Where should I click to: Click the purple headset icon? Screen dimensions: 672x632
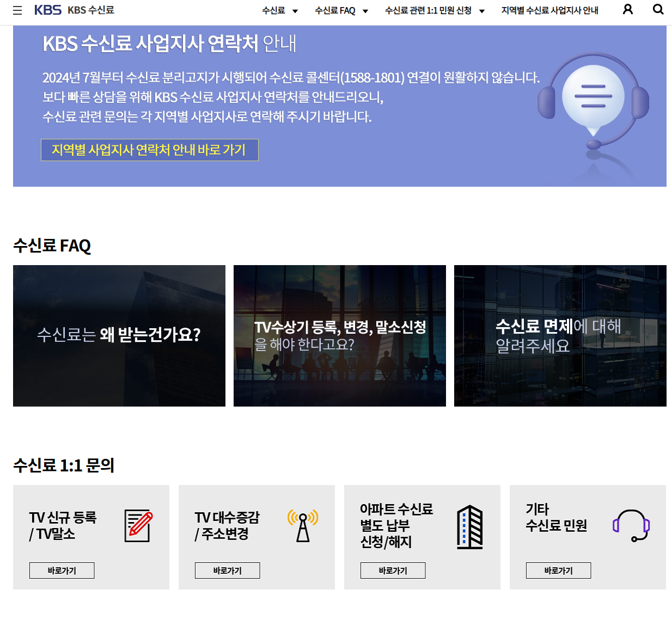point(631,525)
